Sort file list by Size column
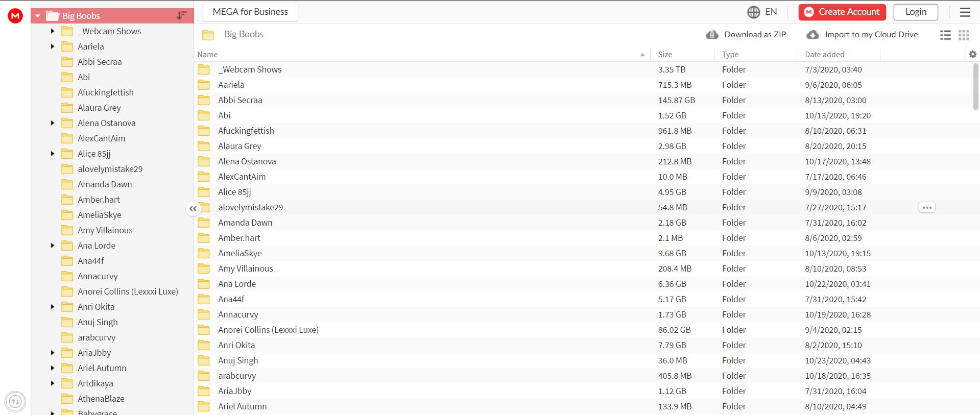The height and width of the screenshot is (415, 980). [665, 55]
